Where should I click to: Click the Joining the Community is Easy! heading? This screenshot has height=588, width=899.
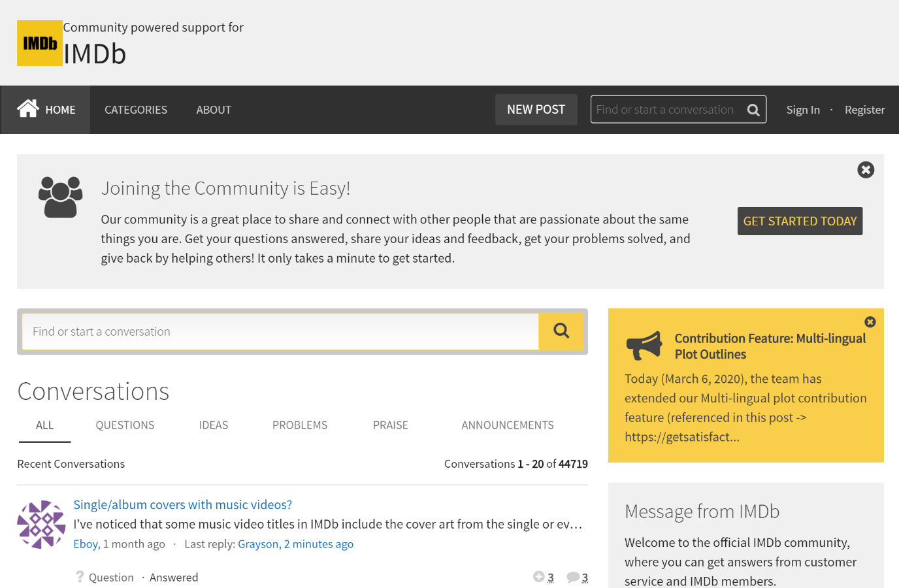pos(225,188)
